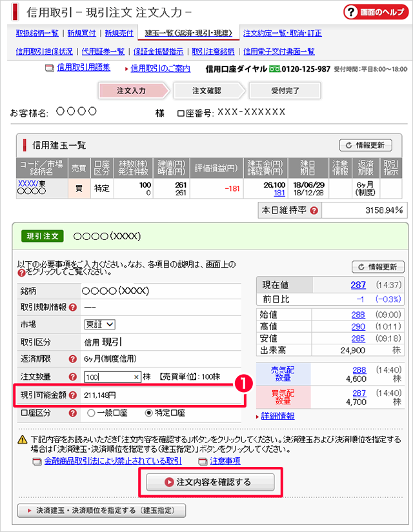The image size is (413, 532).
Task: Expand 決済建玉・決済順位を指定する (建玉指定)
Action: pyautogui.click(x=101, y=511)
